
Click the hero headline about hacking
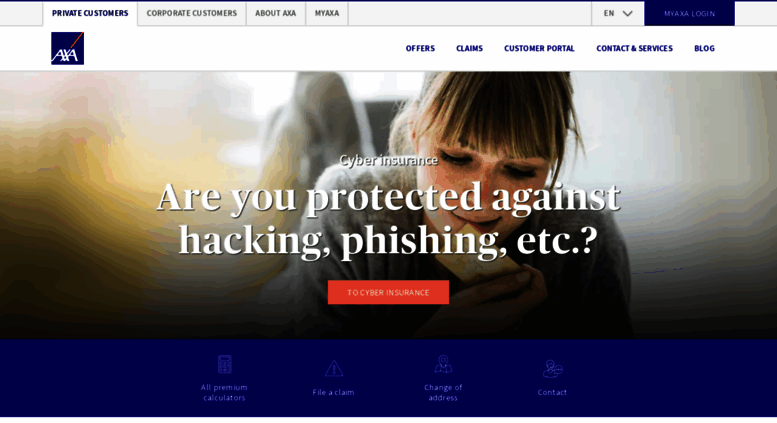point(388,218)
